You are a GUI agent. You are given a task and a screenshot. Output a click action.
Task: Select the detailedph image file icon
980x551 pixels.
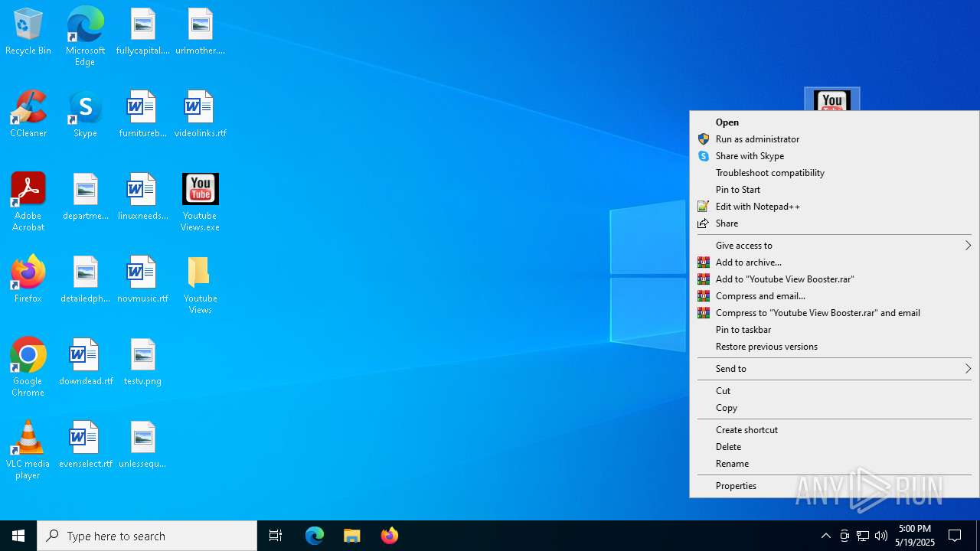coord(85,280)
